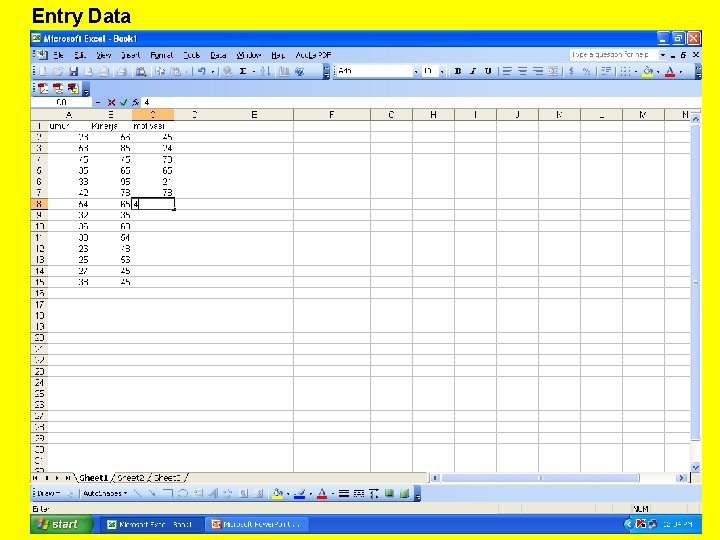Open the File menu
The image size is (720, 540).
coord(58,55)
